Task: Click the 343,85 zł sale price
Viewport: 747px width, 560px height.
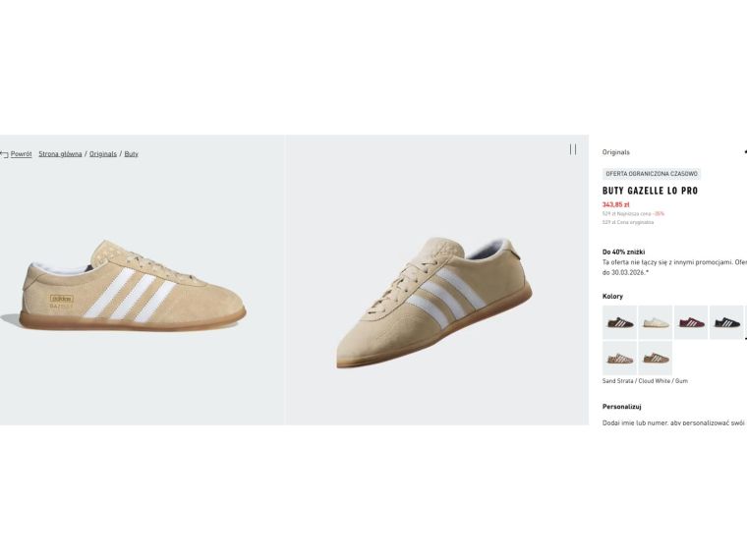Action: pyautogui.click(x=616, y=204)
